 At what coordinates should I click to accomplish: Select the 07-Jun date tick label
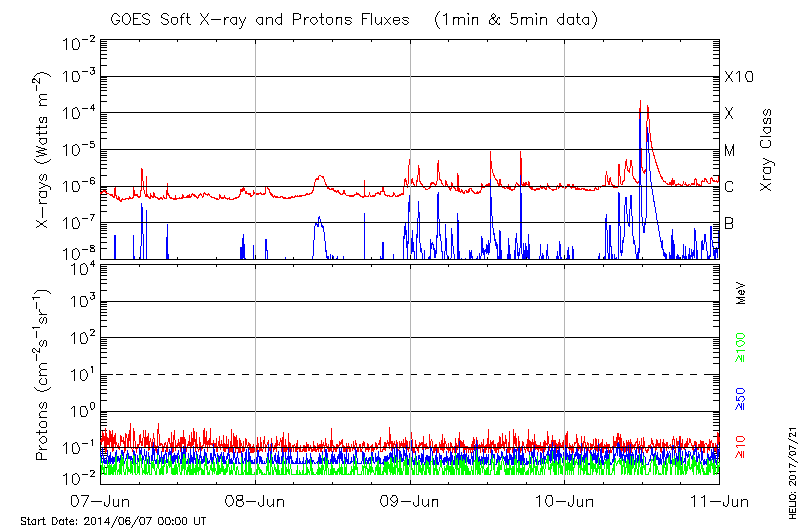pos(101,500)
